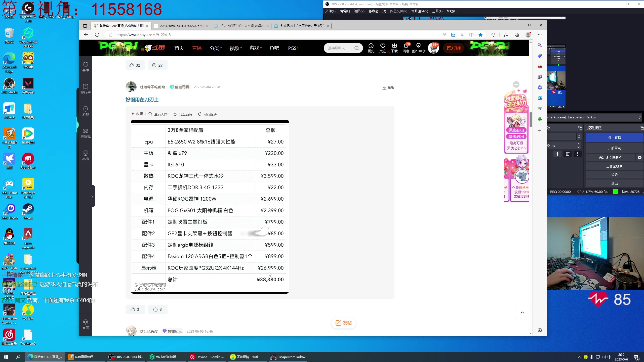Click OBS remove source trash icon
Screen dimensions: 644x362
click(x=568, y=154)
